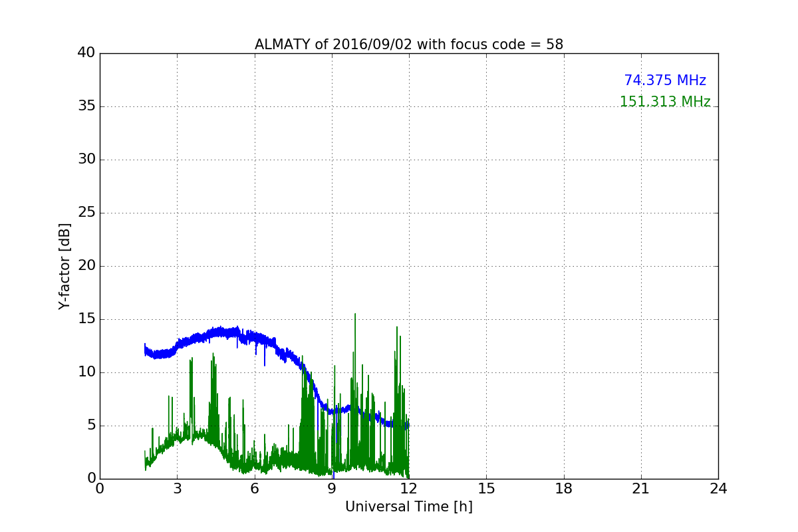Click the x-axis tick label 24
798x532 pixels.
(x=718, y=489)
